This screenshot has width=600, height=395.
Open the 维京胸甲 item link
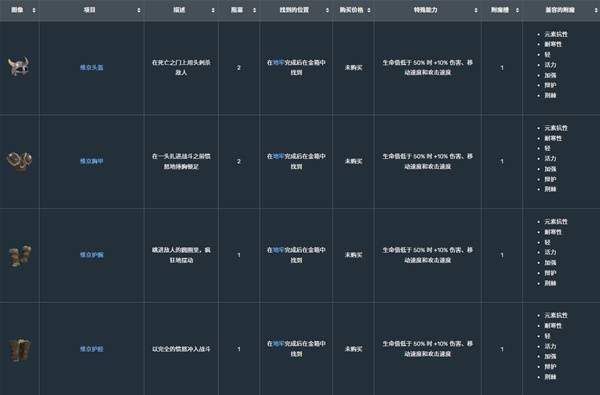(x=91, y=161)
